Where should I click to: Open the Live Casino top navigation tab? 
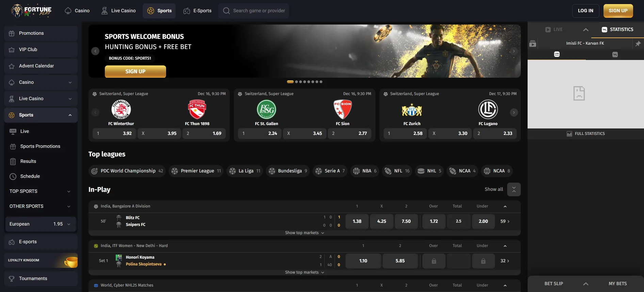(118, 11)
